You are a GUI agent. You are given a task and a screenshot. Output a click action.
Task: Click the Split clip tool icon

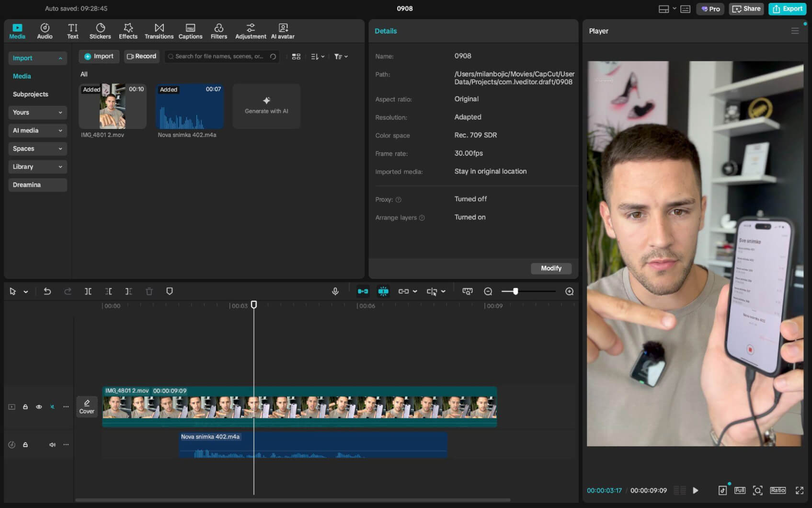click(x=88, y=291)
